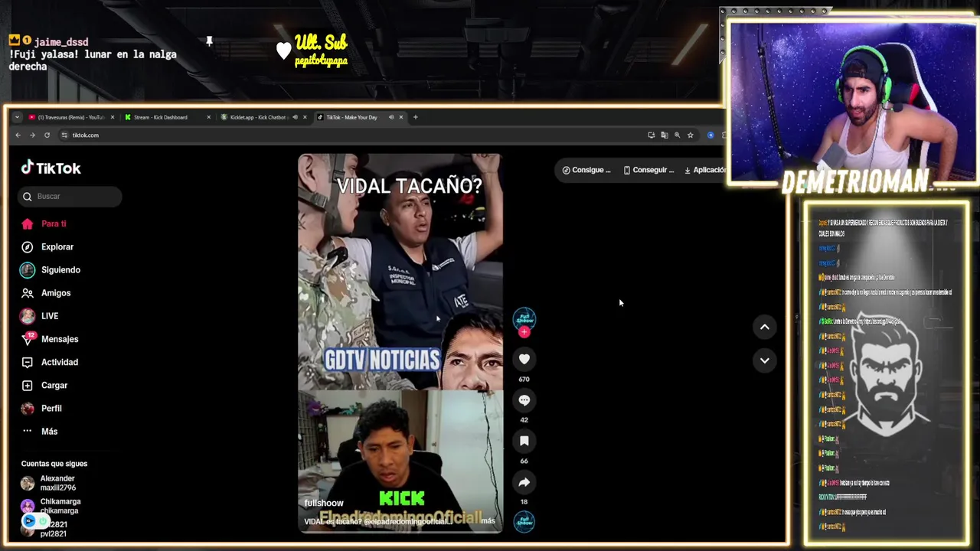Open the Cargar upload entry
The image size is (980, 551).
click(44, 385)
